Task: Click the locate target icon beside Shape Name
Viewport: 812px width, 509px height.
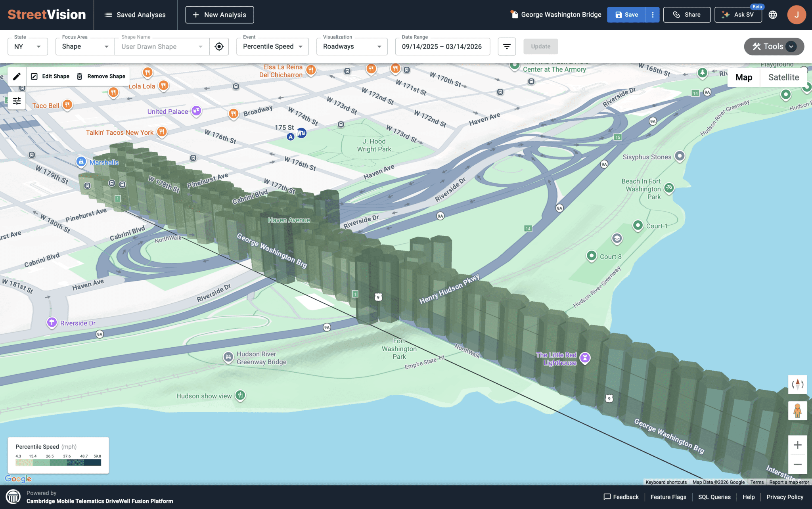Action: (x=219, y=47)
